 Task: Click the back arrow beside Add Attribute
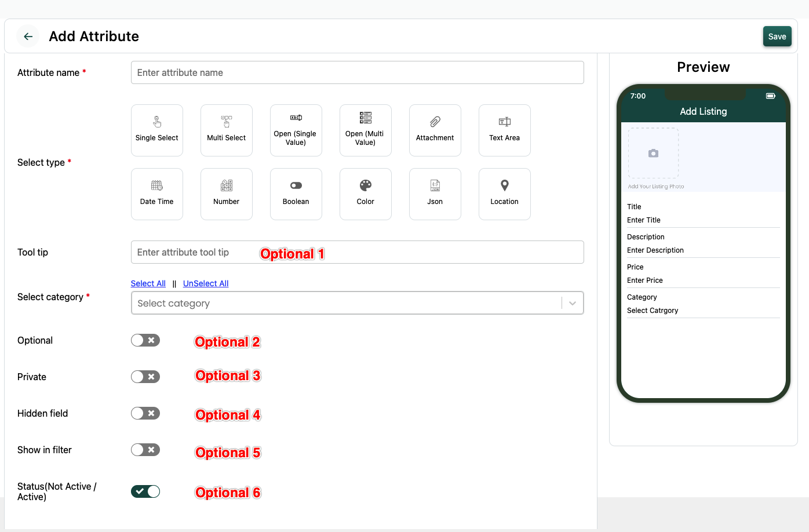point(28,37)
